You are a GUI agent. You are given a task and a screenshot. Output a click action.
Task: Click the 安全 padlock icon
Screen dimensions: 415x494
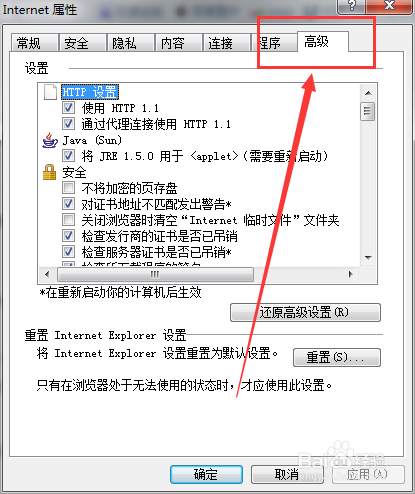point(50,172)
